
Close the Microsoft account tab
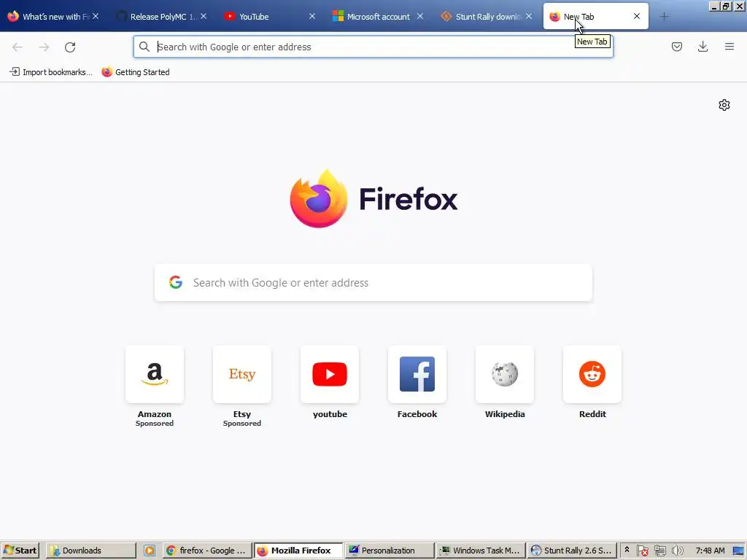tap(420, 16)
